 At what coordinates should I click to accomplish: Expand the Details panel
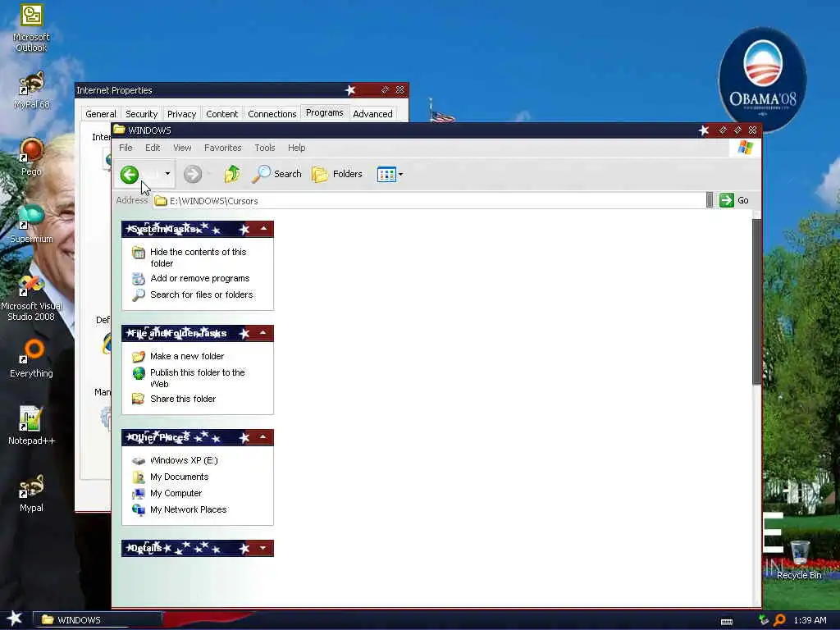coord(263,548)
